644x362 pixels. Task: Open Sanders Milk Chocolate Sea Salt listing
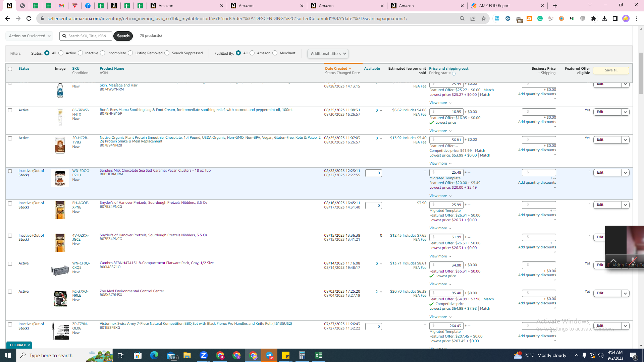[155, 171]
